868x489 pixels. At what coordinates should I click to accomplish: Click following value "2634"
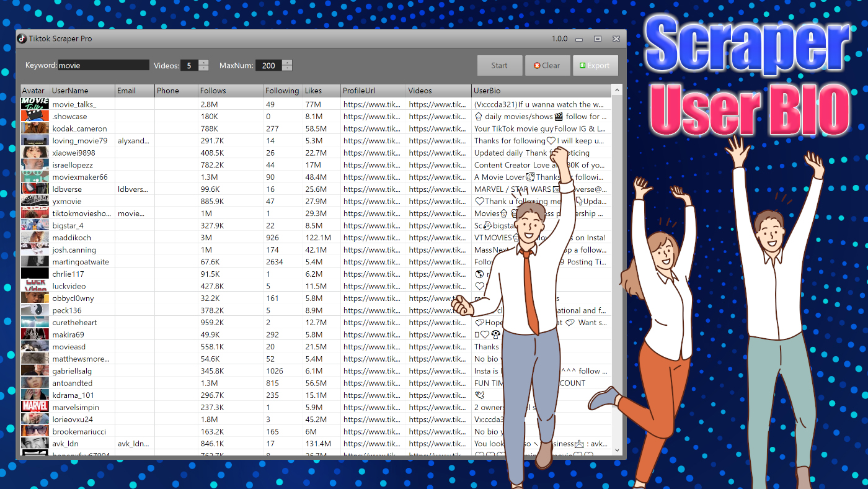click(x=274, y=262)
